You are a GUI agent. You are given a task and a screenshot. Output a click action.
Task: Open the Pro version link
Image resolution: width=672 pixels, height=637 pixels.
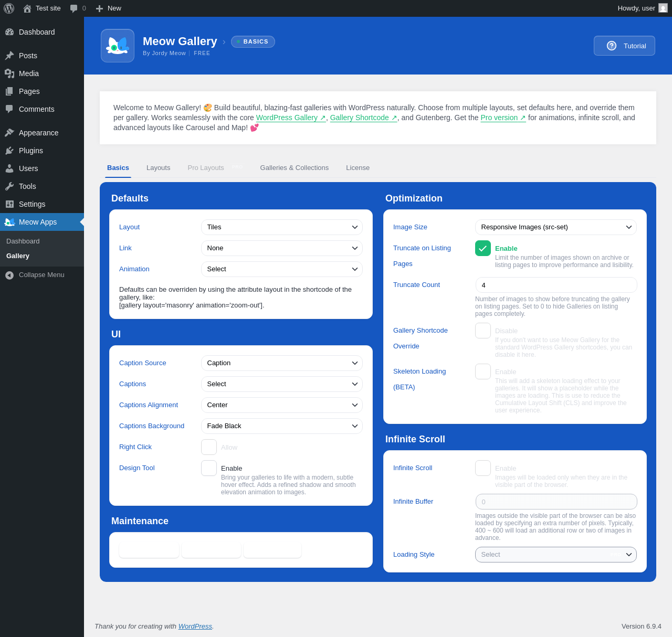pyautogui.click(x=503, y=118)
